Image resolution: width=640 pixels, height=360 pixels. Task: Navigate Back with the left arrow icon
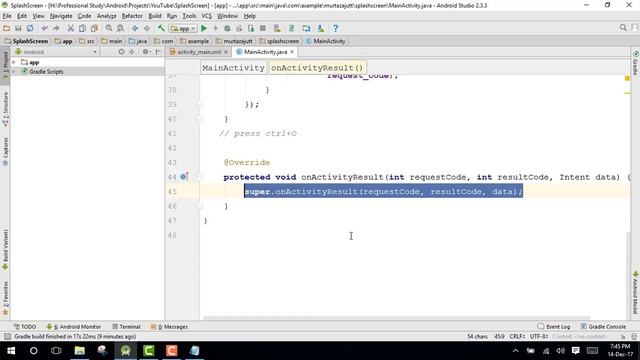pyautogui.click(x=135, y=28)
